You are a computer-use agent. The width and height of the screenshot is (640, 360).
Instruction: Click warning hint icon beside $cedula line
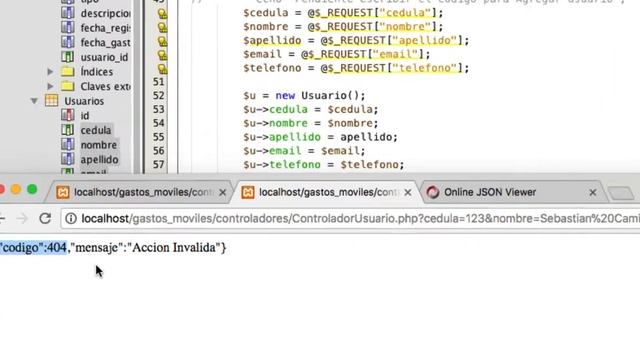[162, 13]
